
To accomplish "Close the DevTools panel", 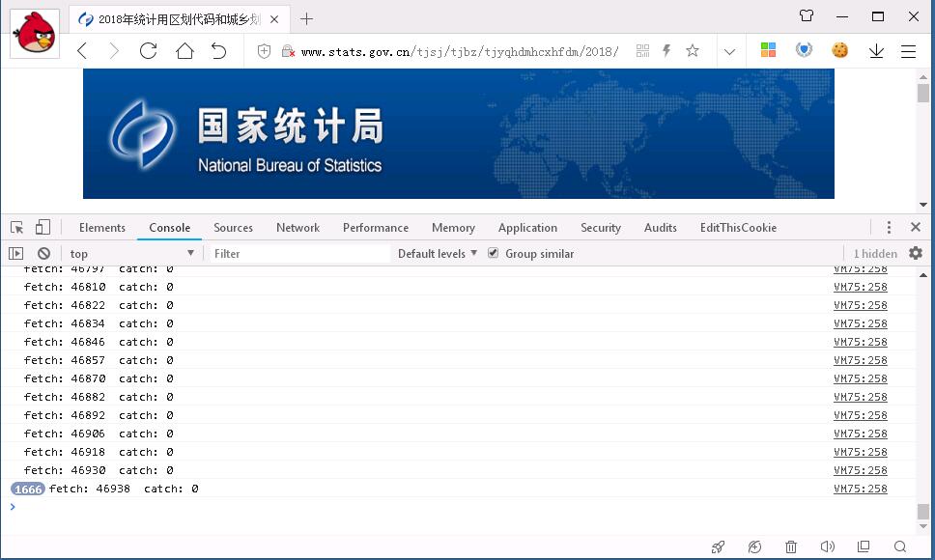I will tap(916, 227).
